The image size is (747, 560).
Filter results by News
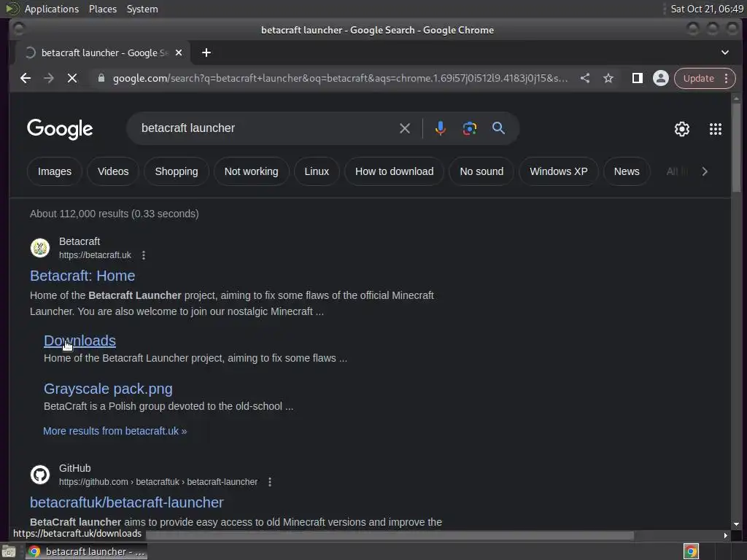click(627, 171)
